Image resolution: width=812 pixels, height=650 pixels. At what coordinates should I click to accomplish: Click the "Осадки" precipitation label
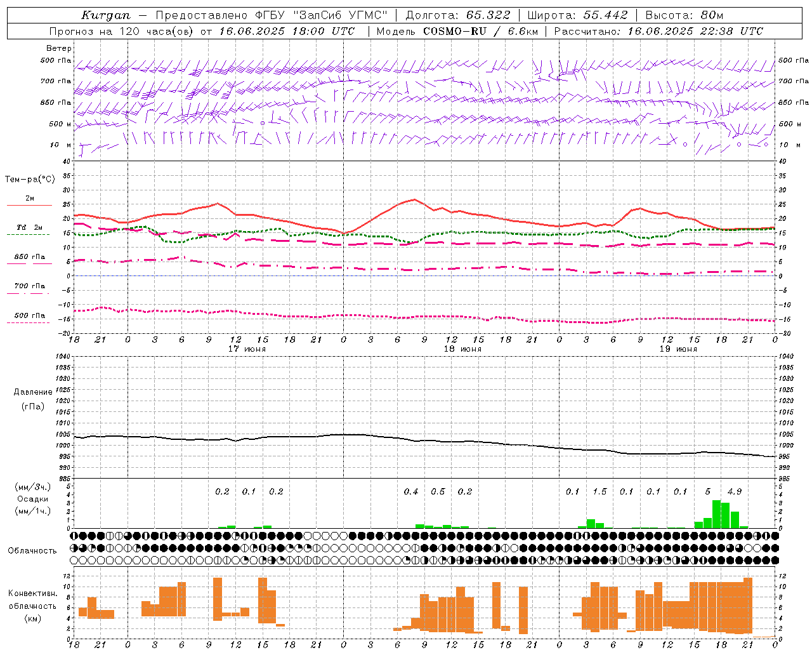point(33,499)
